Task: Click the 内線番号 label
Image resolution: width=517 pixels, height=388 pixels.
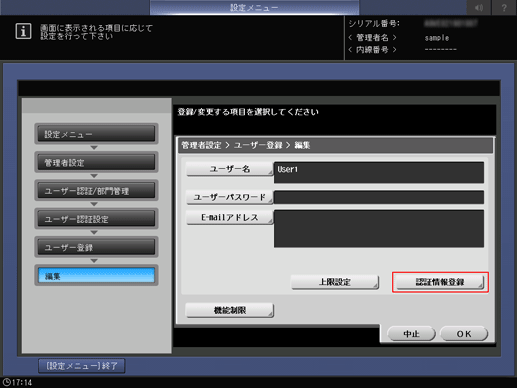Action: [x=372, y=50]
